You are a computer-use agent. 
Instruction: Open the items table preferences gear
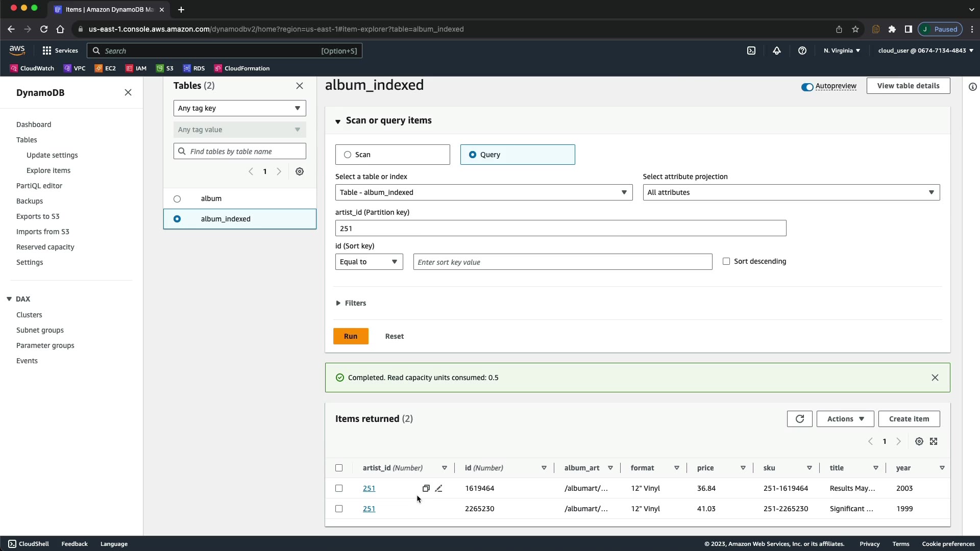[x=919, y=441]
